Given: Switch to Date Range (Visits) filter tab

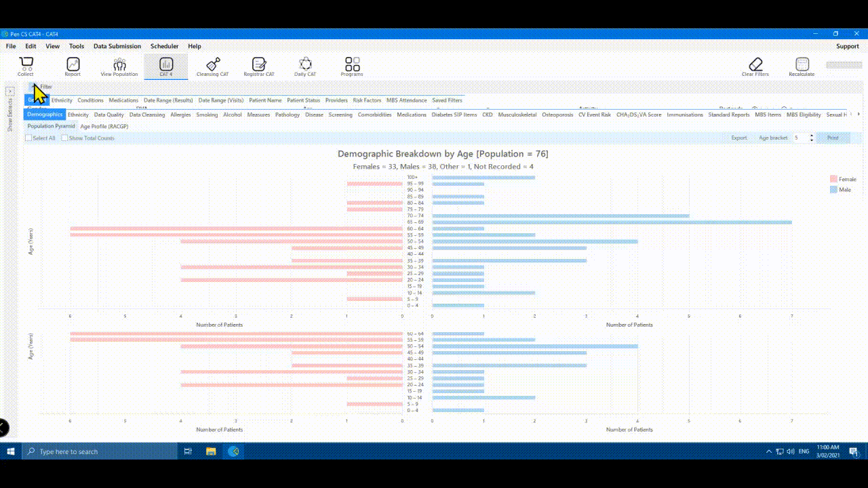Looking at the screenshot, I should (221, 100).
